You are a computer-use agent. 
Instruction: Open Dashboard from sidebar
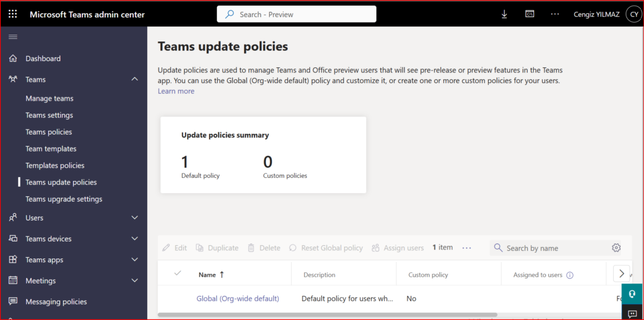[x=43, y=58]
